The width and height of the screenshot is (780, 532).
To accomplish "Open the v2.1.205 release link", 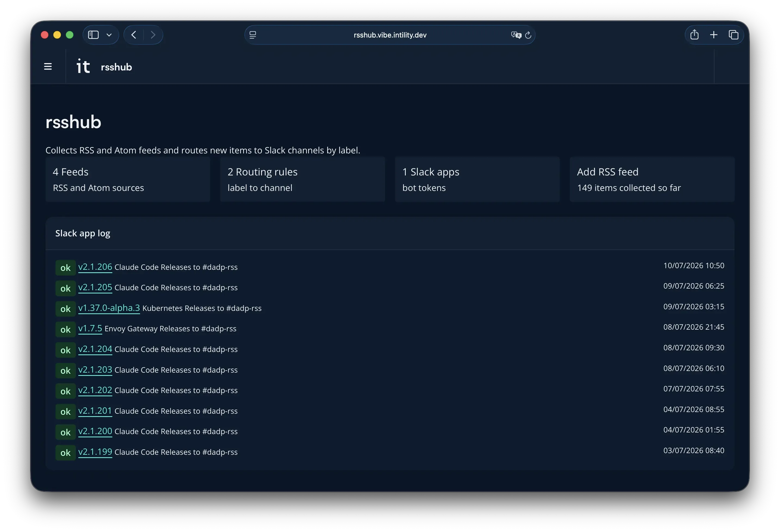I will click(x=95, y=287).
